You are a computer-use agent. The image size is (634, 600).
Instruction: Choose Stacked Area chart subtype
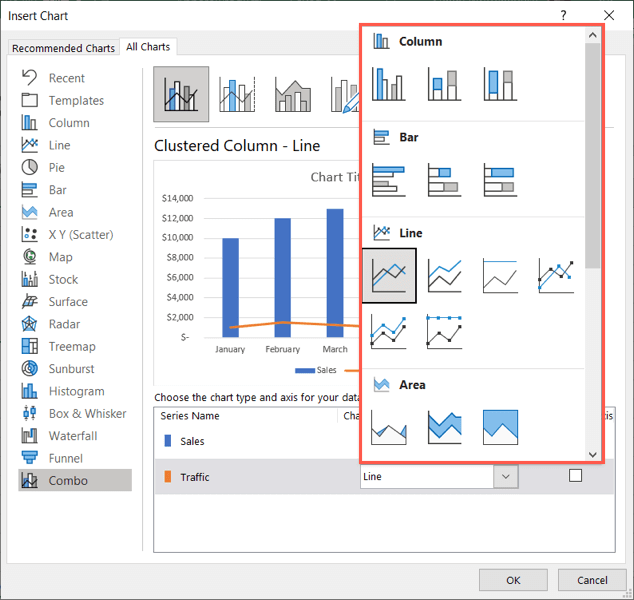tap(444, 428)
